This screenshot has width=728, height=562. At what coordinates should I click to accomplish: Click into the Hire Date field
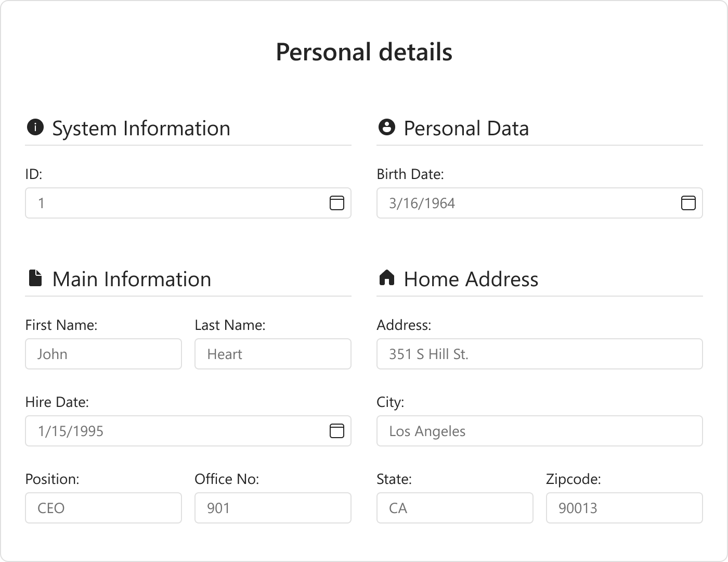click(x=177, y=431)
